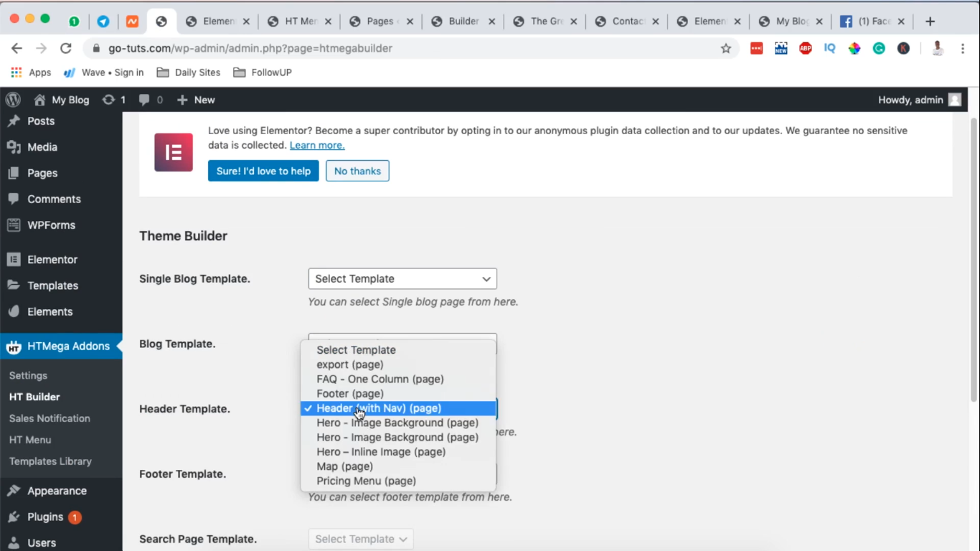Open the Templates Library submenu item
The width and height of the screenshot is (980, 551).
pyautogui.click(x=50, y=461)
